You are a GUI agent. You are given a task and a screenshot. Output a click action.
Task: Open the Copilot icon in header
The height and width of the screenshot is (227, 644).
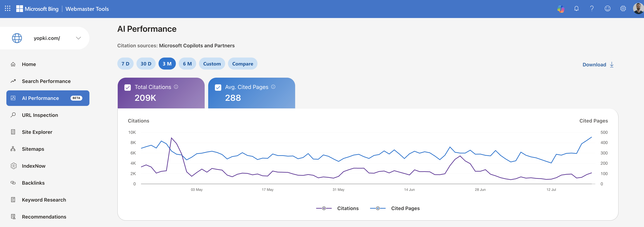pyautogui.click(x=561, y=9)
